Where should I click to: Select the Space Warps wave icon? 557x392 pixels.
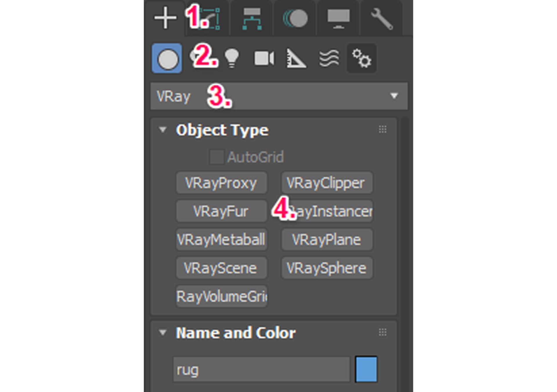coord(329,58)
